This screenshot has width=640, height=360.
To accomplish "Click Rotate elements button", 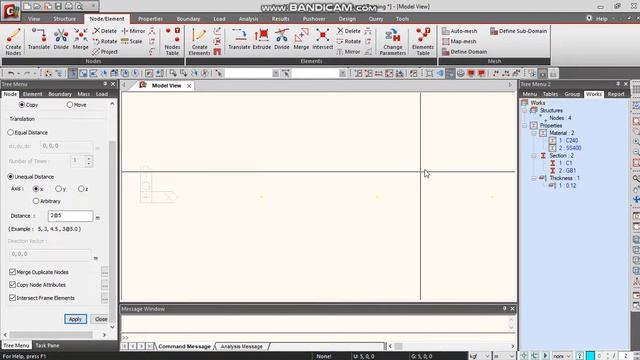I will [349, 41].
